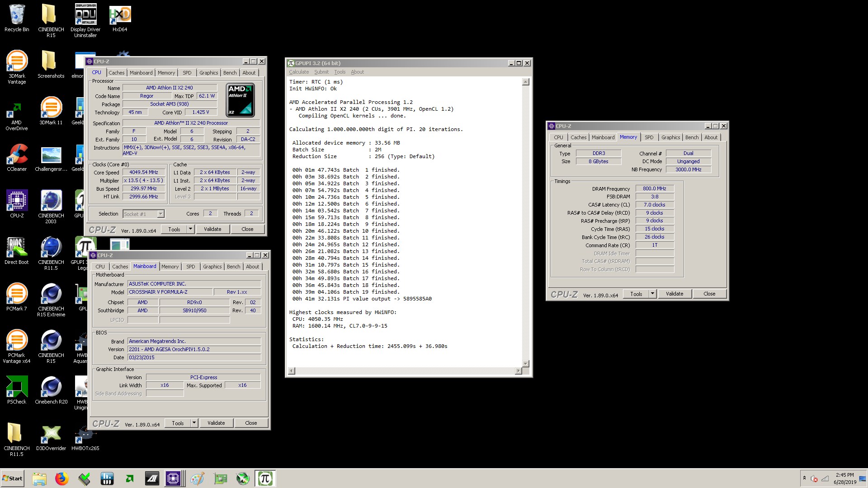Viewport: 868px width, 488px height.
Task: Open the CPU-Z desktop shortcut
Action: point(17,204)
